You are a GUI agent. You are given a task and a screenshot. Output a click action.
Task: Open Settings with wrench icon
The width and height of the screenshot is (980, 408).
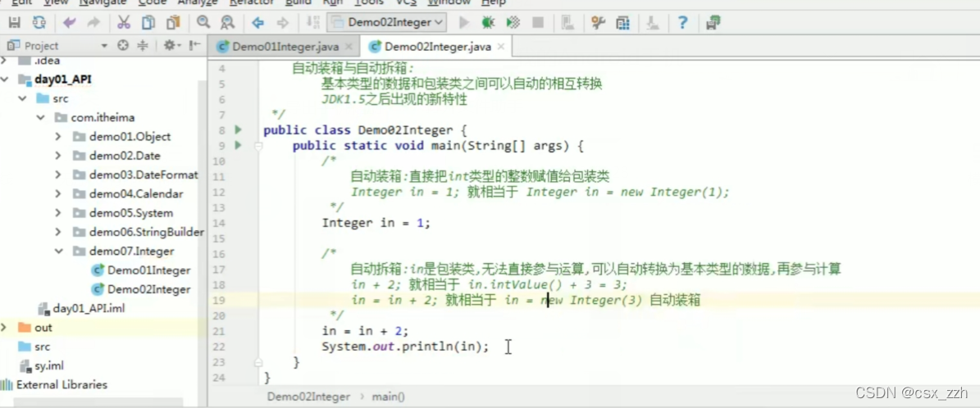(x=598, y=22)
